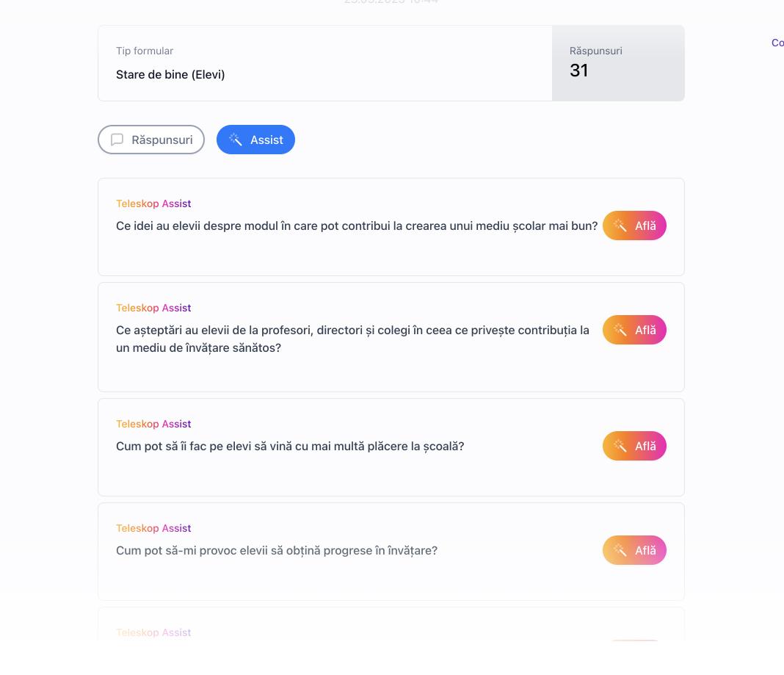Screen dimensions: 784x675
Task: Click the 'Tip formular' label
Action: point(145,51)
